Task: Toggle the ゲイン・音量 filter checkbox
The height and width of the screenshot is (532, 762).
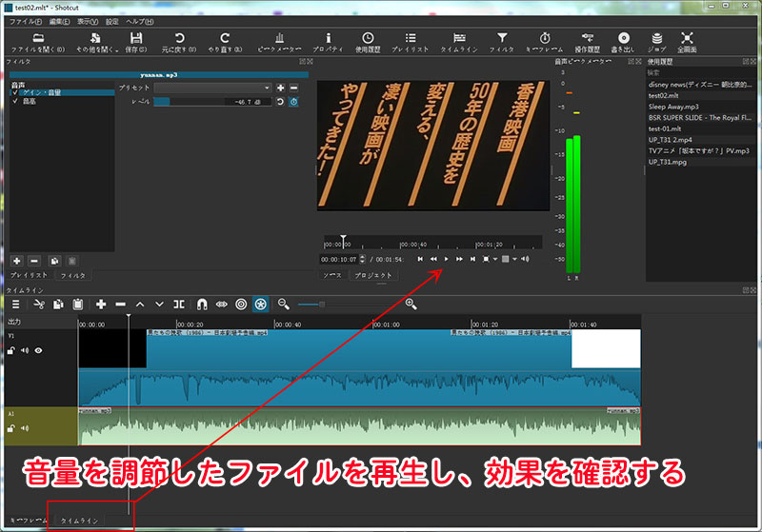Action: click(15, 92)
